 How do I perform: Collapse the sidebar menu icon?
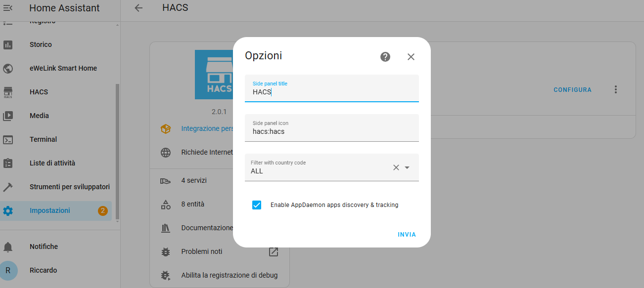click(x=8, y=8)
